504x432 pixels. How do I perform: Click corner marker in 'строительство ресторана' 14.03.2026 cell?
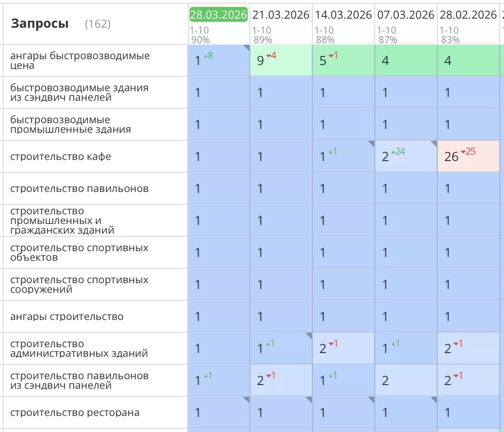(x=371, y=400)
